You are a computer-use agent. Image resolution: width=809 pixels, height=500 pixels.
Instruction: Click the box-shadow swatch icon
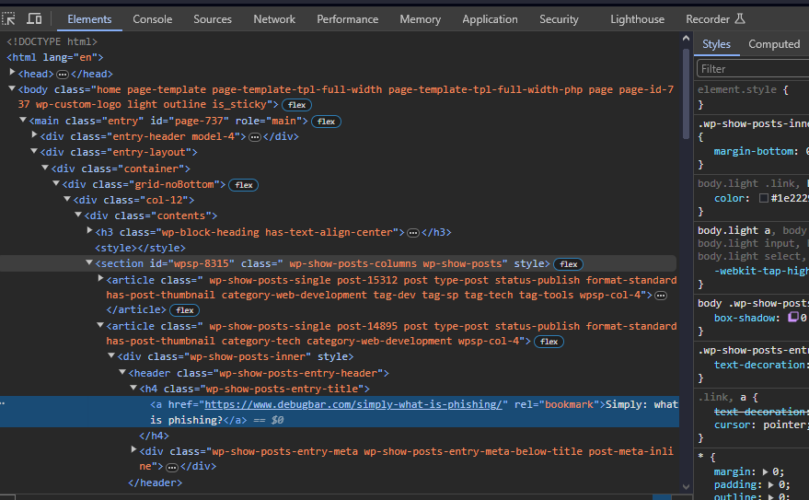(x=793, y=317)
